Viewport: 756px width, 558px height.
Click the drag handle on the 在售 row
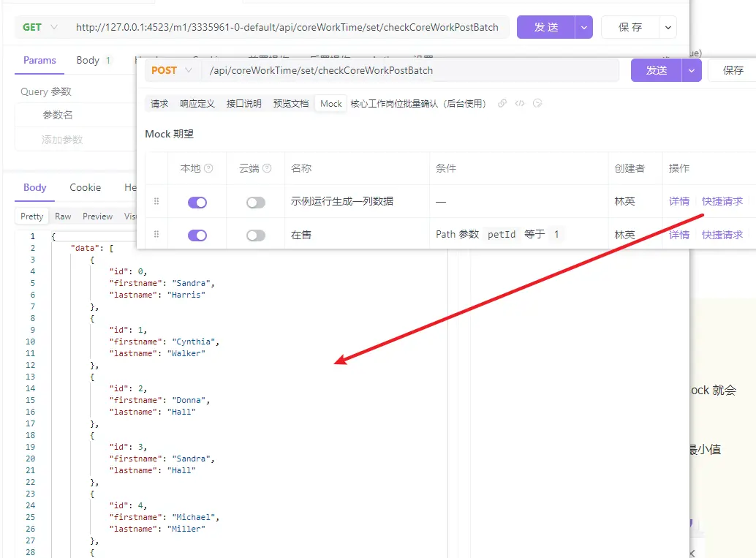156,234
